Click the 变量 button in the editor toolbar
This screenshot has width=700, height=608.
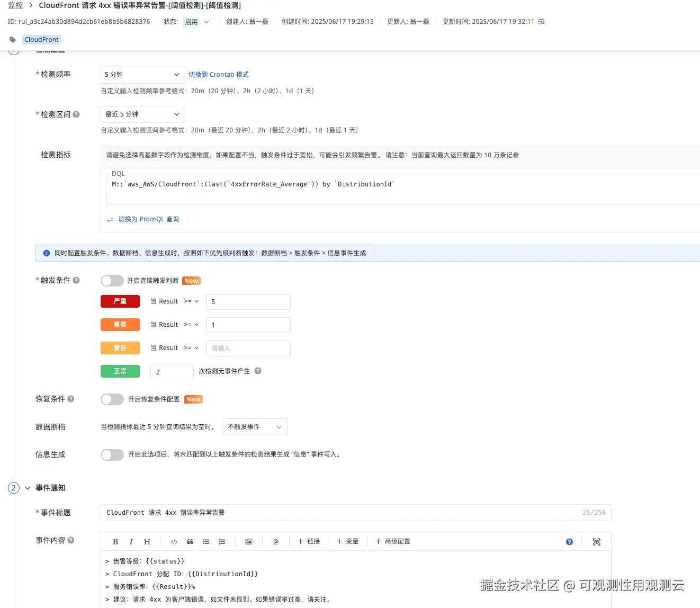pyautogui.click(x=347, y=541)
